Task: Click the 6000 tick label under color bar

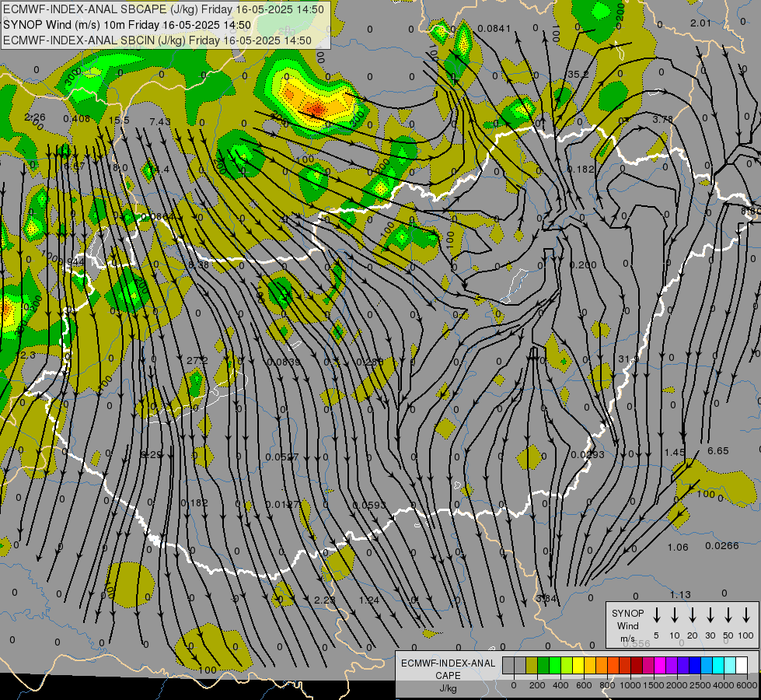Action: [746, 685]
